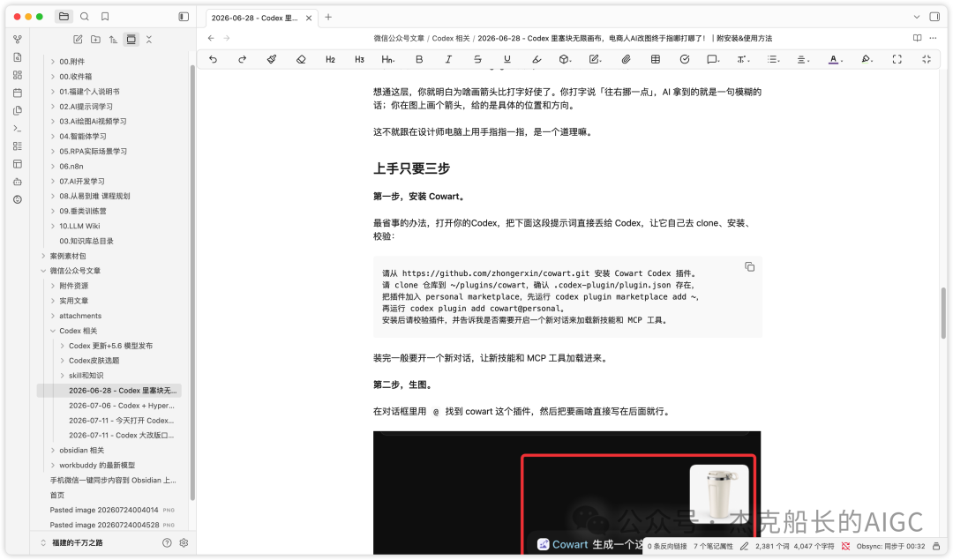Open the callout comment dropdown
The image size is (953, 560).
click(x=713, y=59)
